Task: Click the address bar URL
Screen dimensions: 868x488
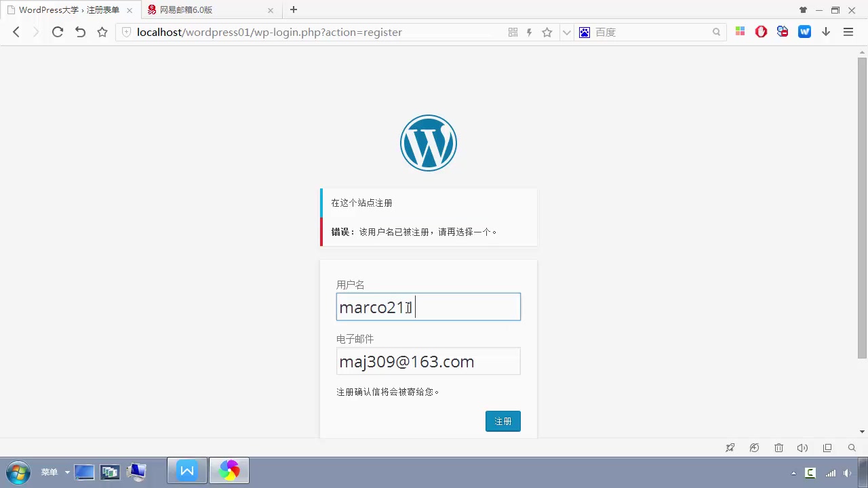Action: 269,32
